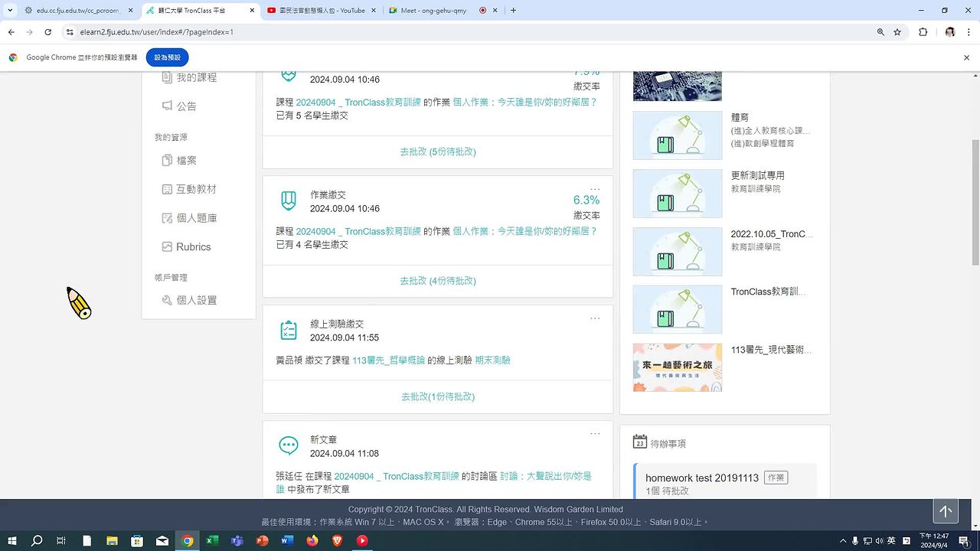Viewport: 980px width, 551px height.
Task: Click the address bar URL
Action: pos(156,32)
